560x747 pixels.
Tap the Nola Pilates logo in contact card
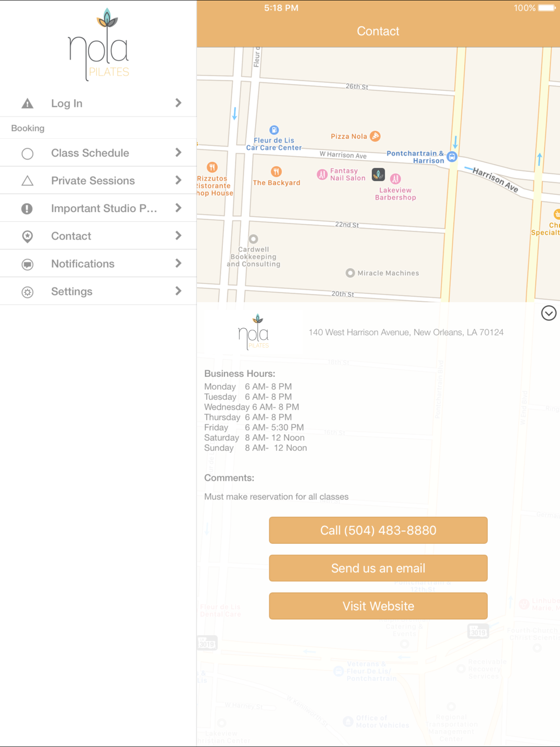pyautogui.click(x=254, y=332)
